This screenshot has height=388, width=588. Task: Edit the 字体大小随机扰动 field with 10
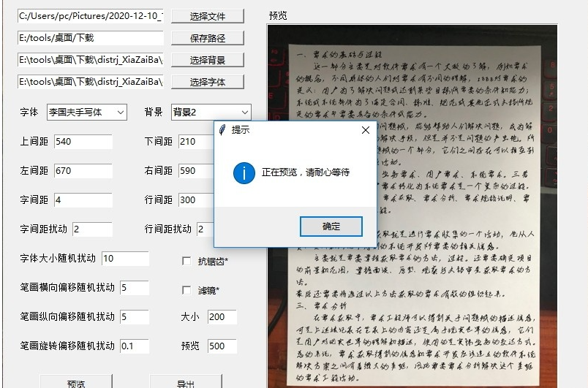pos(125,258)
